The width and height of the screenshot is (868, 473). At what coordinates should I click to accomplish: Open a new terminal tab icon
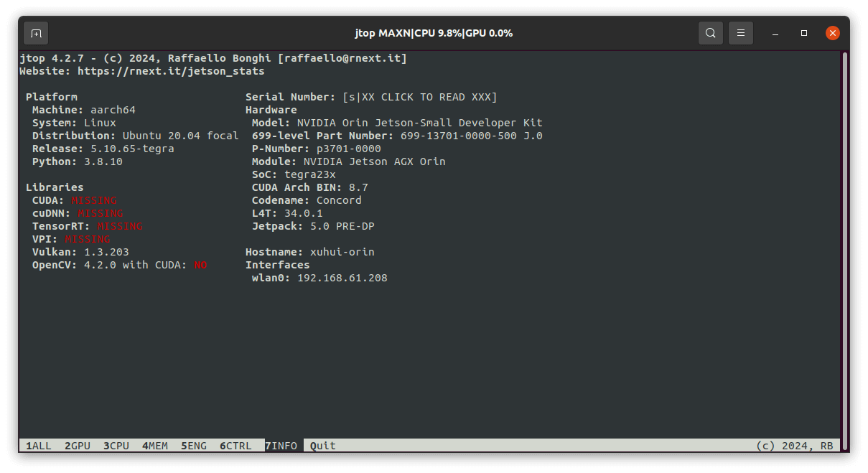[36, 33]
